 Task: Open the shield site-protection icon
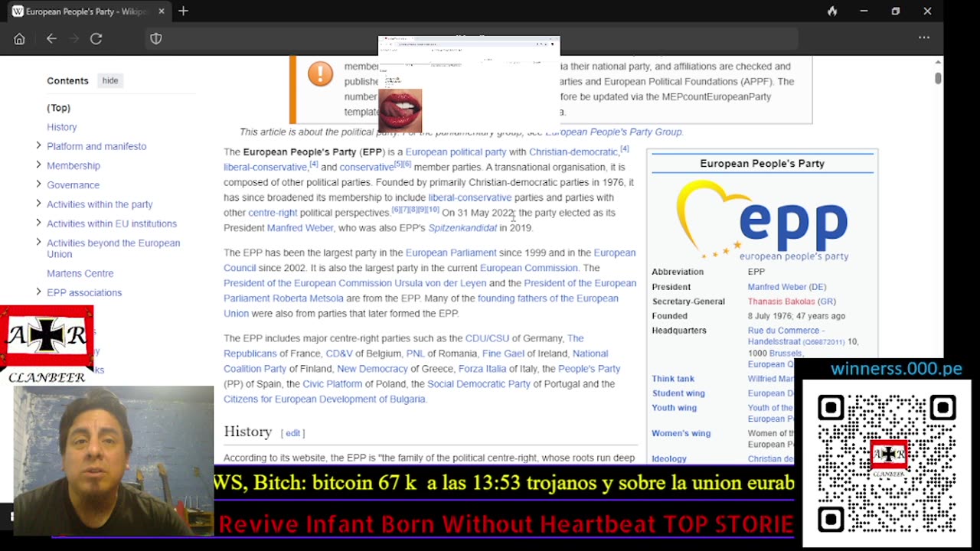pyautogui.click(x=156, y=38)
